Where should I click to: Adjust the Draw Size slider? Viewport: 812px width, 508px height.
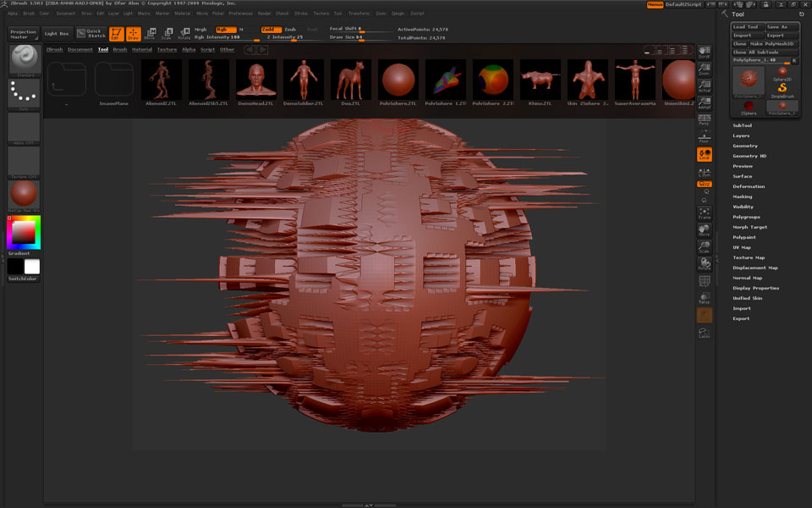[x=359, y=38]
